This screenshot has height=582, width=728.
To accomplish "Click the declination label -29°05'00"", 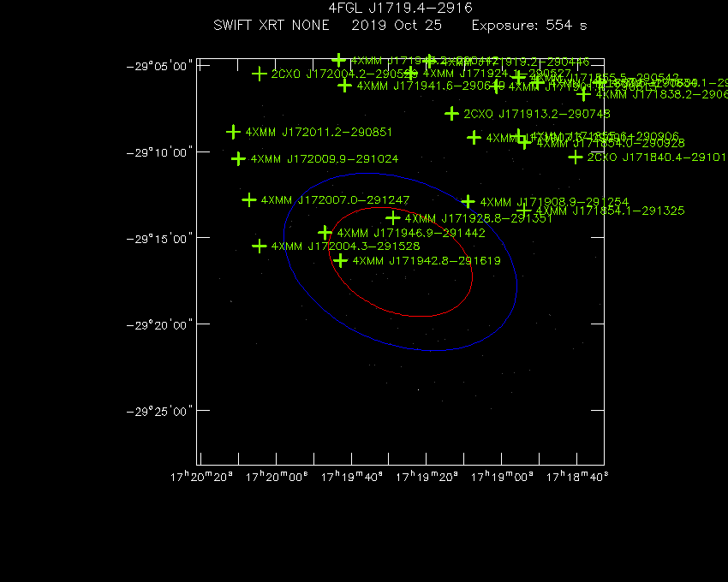I will coord(159,66).
